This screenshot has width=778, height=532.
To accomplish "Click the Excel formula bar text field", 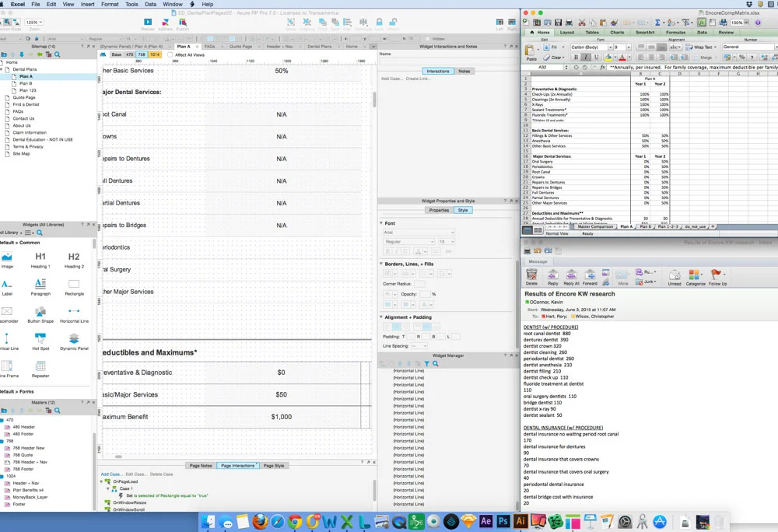I will tap(692, 67).
